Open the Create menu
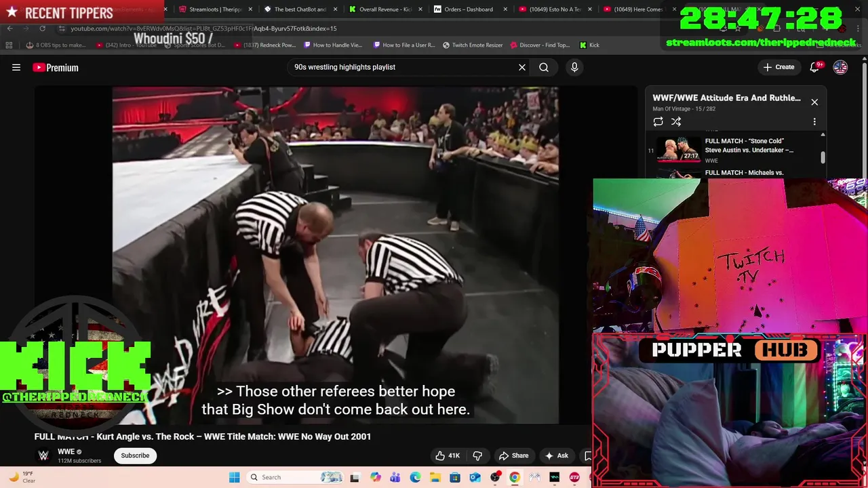Viewport: 868px width, 488px height. (x=778, y=67)
